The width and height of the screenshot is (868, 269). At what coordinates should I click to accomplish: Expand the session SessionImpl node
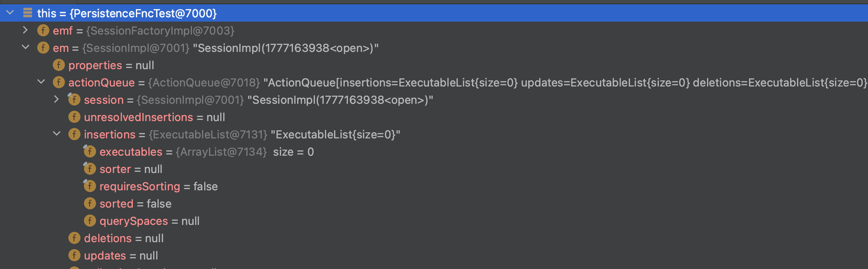tap(56, 99)
